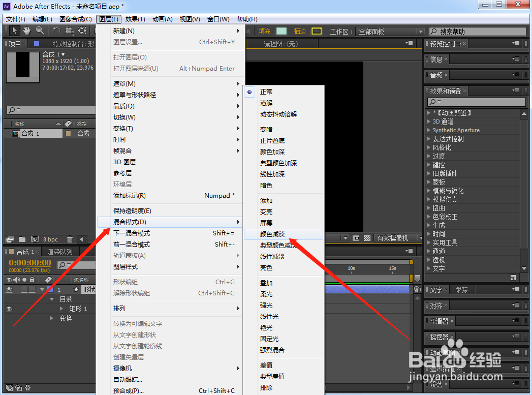This screenshot has height=395, width=532.
Task: Click the 8 bpc color depth label
Action: click(x=50, y=239)
